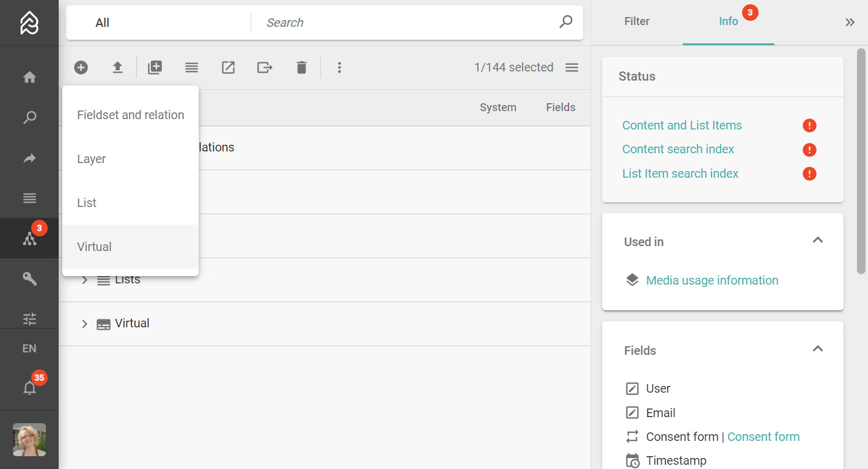Switch language via EN button

point(29,349)
